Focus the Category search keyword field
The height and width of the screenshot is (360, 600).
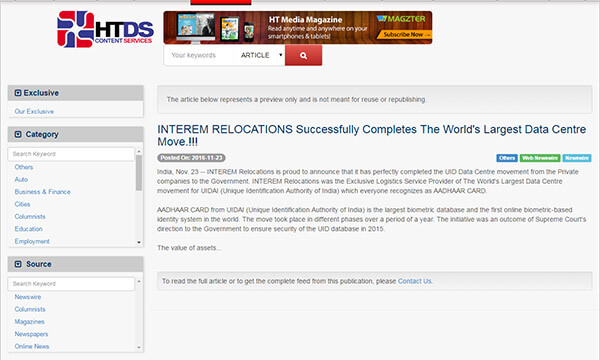(x=71, y=154)
